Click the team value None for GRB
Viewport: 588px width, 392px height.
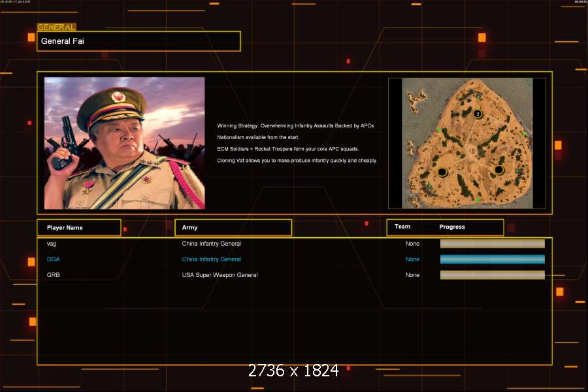412,275
